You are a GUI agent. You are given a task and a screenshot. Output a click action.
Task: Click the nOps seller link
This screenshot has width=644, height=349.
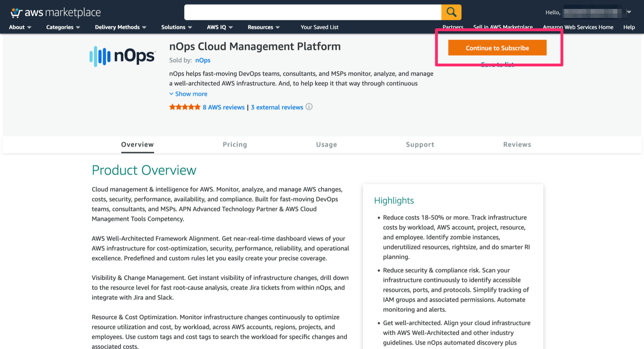click(203, 60)
